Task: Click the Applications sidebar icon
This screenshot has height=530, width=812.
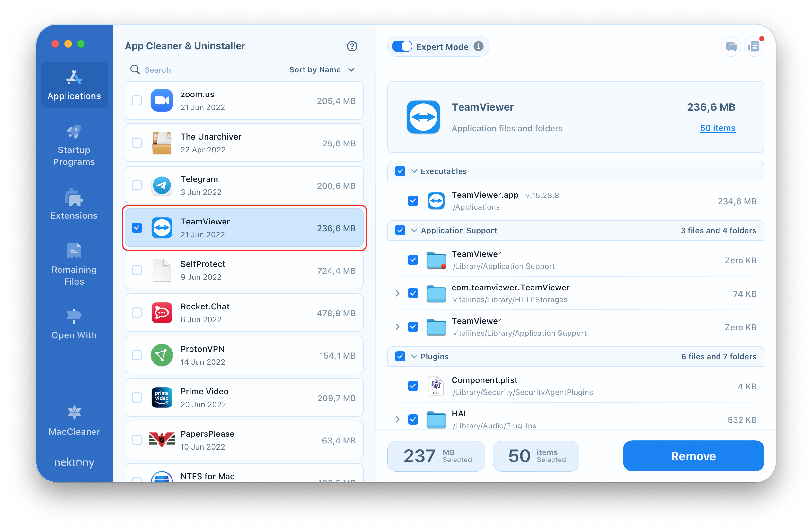Action: click(74, 84)
